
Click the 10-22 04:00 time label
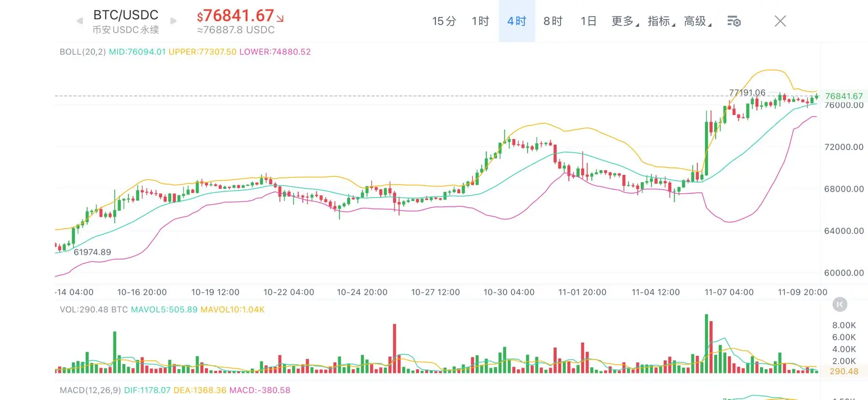289,292
